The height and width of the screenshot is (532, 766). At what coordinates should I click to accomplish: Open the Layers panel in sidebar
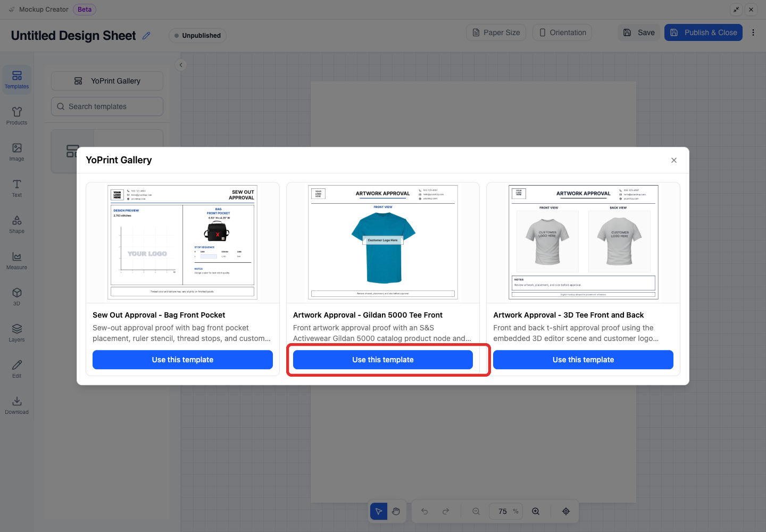[17, 333]
